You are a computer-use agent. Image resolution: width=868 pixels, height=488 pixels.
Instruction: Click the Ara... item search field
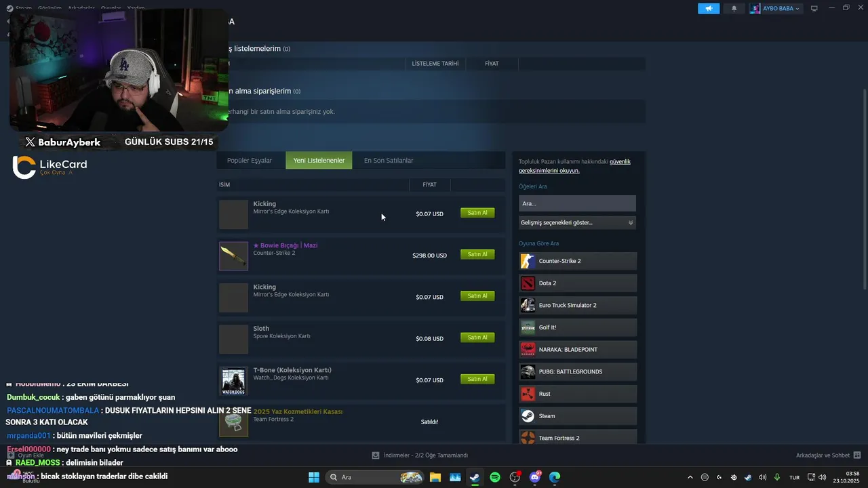pyautogui.click(x=577, y=203)
